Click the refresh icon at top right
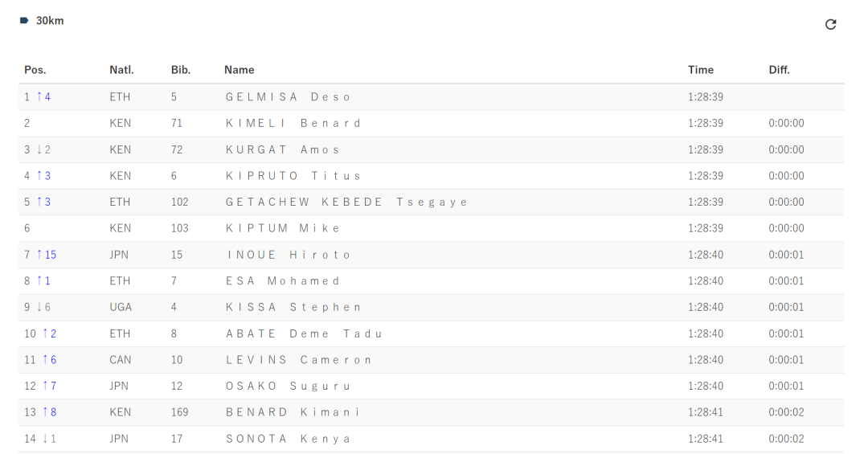Viewport: 868px width, 454px height. (x=830, y=24)
